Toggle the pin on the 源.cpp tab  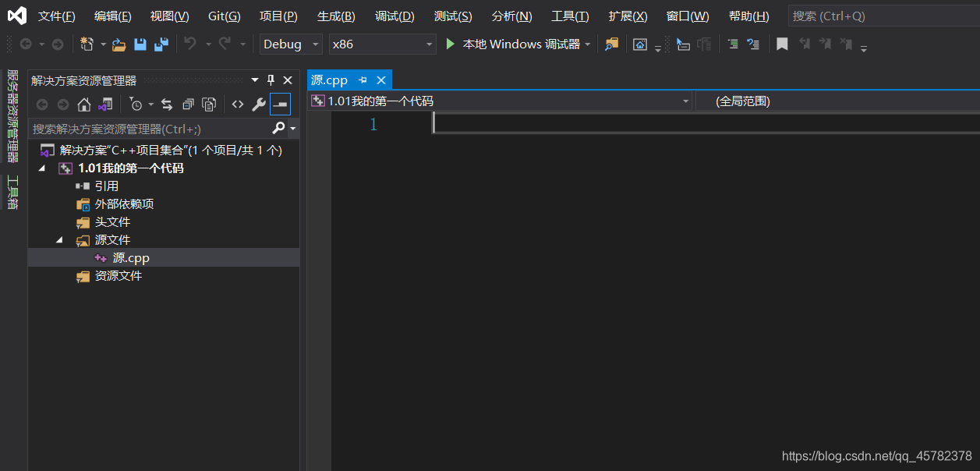coord(363,80)
